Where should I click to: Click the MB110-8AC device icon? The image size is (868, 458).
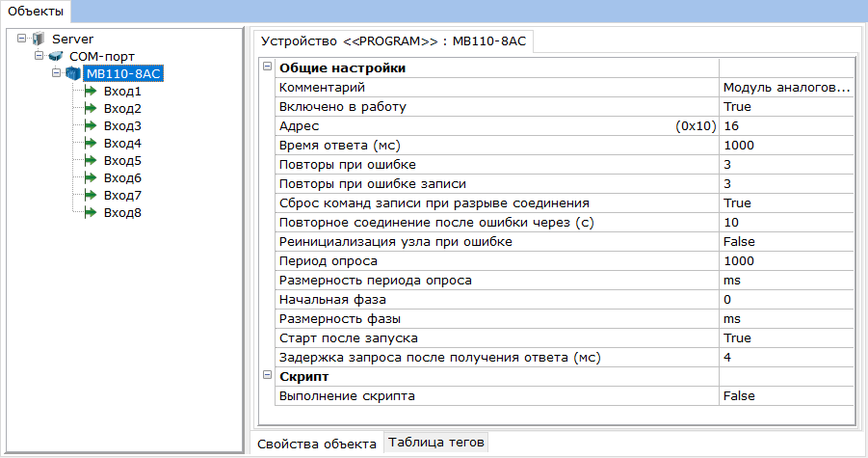point(73,74)
